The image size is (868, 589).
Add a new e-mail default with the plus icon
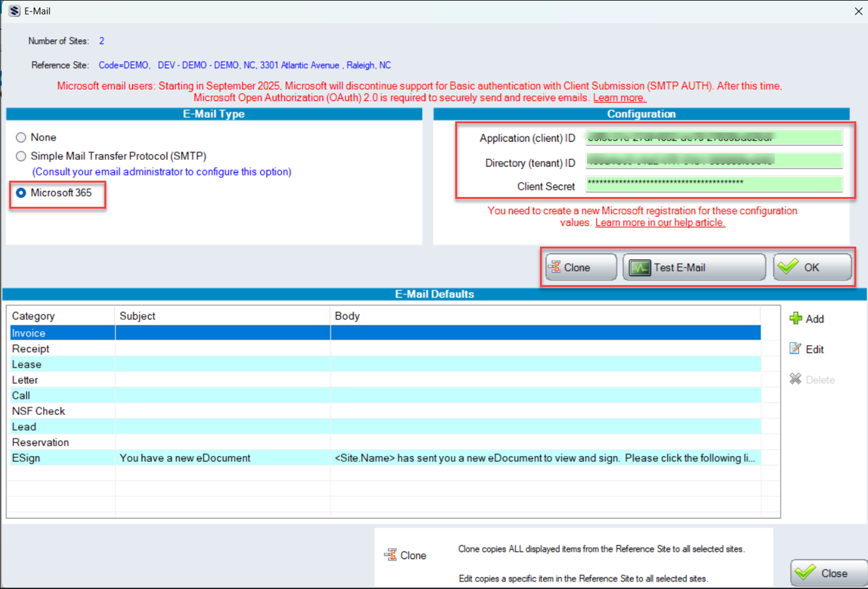796,318
